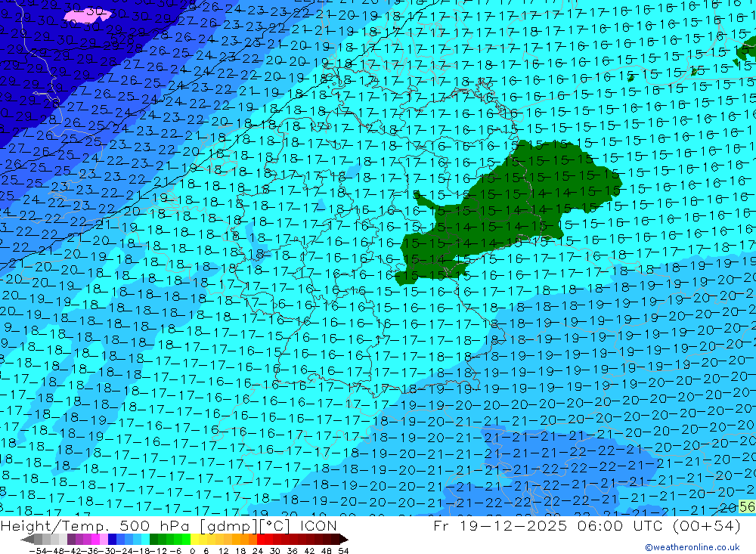Viewport: 756px width, 554px height.
Task: Click the date Fr 19-12-2025
Action: [495, 525]
